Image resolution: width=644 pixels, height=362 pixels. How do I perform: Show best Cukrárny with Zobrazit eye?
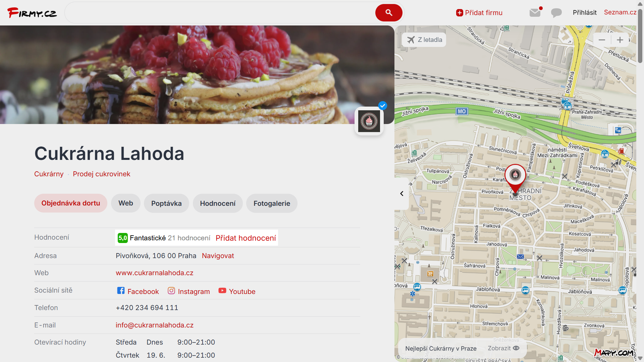tap(503, 348)
